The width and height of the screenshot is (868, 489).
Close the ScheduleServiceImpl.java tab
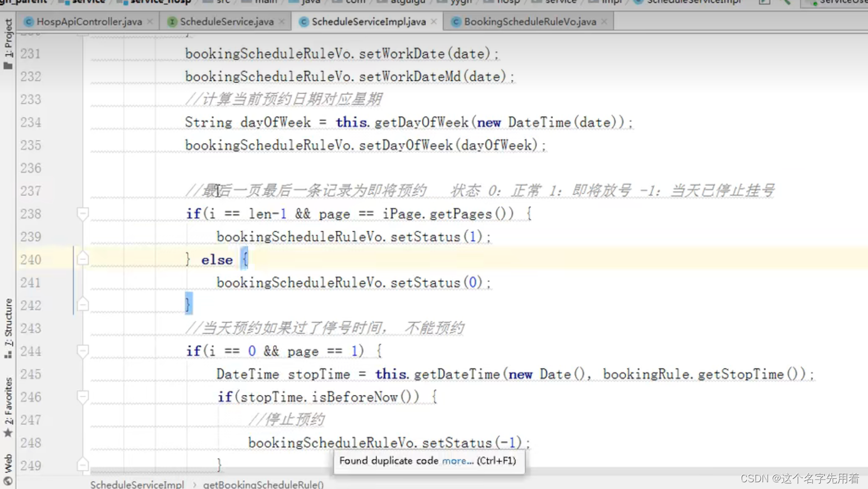pyautogui.click(x=434, y=22)
